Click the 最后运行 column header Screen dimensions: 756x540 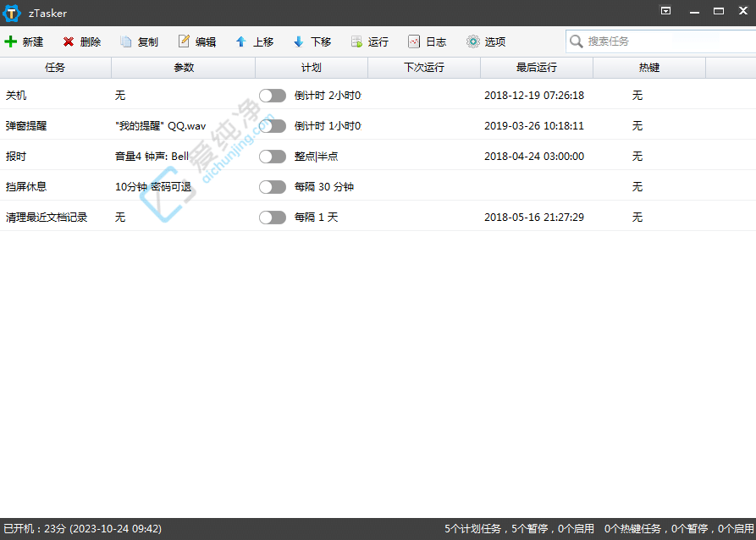click(537, 68)
